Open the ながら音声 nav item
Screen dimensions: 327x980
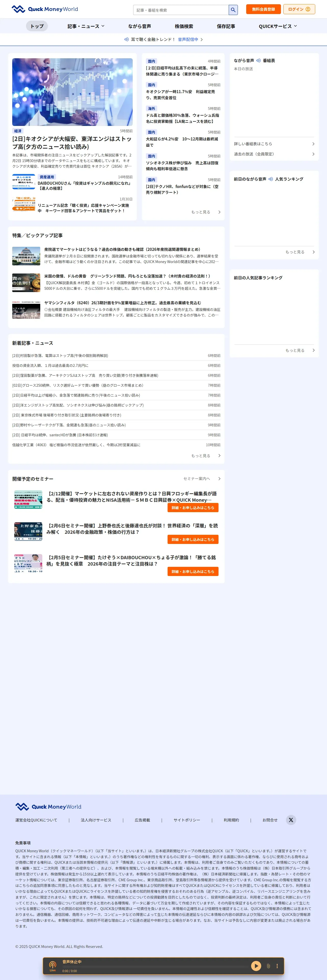[x=140, y=26]
